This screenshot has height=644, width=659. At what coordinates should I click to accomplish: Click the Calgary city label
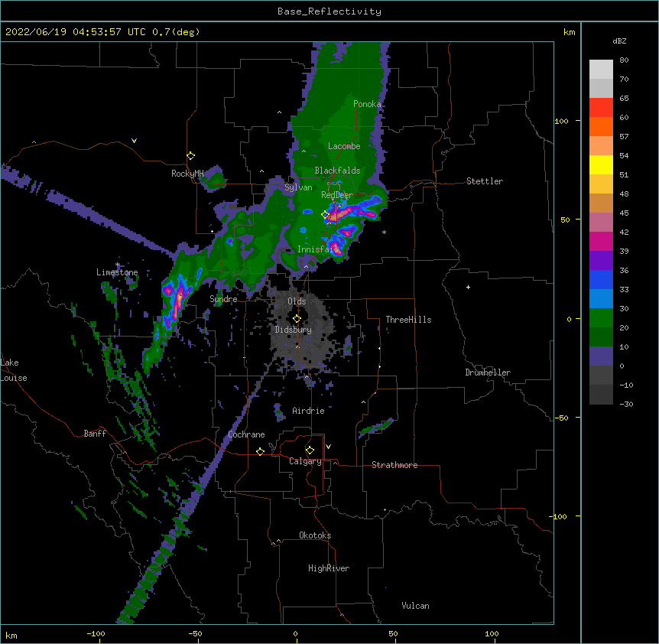pos(305,461)
